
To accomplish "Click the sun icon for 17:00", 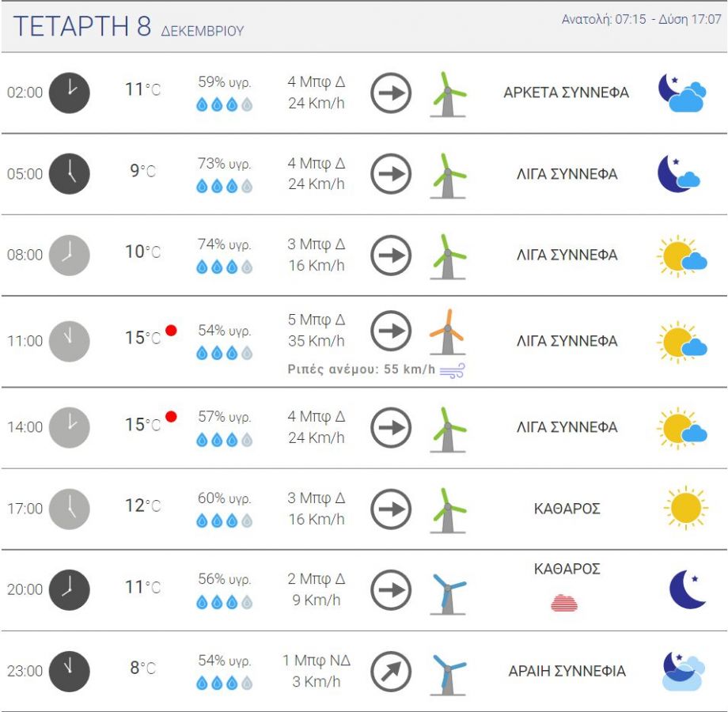I will click(x=685, y=508).
